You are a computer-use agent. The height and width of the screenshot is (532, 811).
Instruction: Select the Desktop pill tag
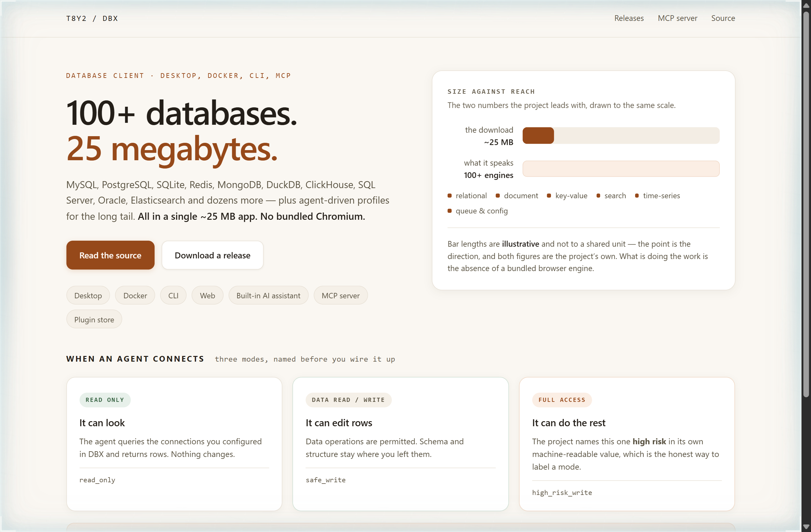click(x=88, y=295)
